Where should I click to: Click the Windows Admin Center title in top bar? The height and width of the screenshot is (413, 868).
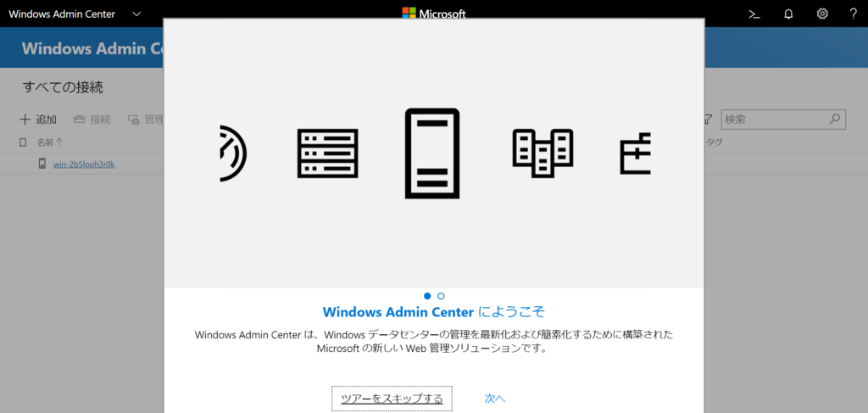pos(62,14)
